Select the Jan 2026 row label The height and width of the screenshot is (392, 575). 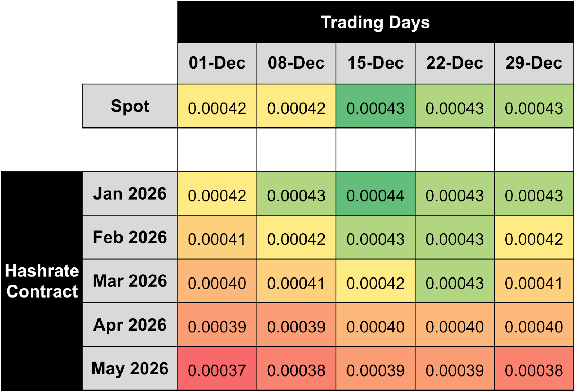click(130, 194)
